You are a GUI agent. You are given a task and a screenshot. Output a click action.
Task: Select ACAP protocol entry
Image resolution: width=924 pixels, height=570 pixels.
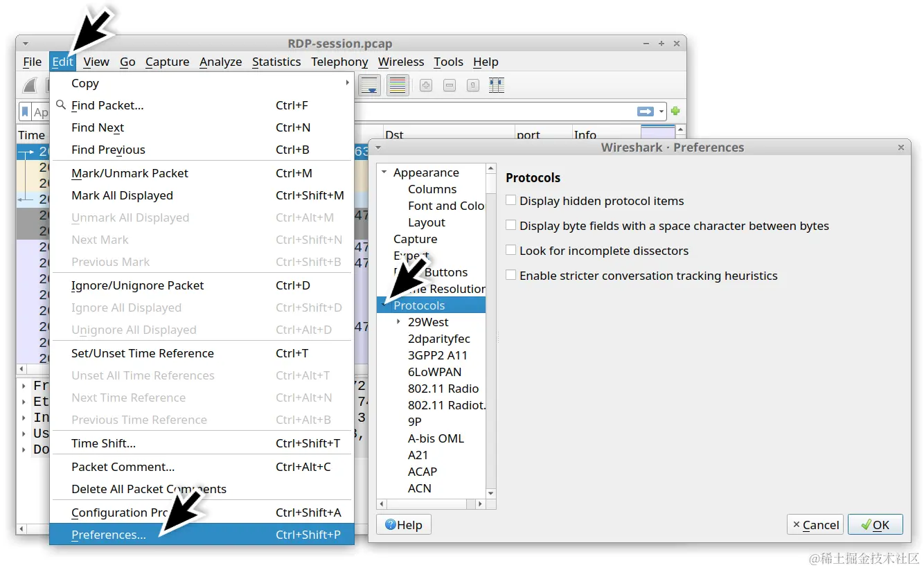click(423, 472)
